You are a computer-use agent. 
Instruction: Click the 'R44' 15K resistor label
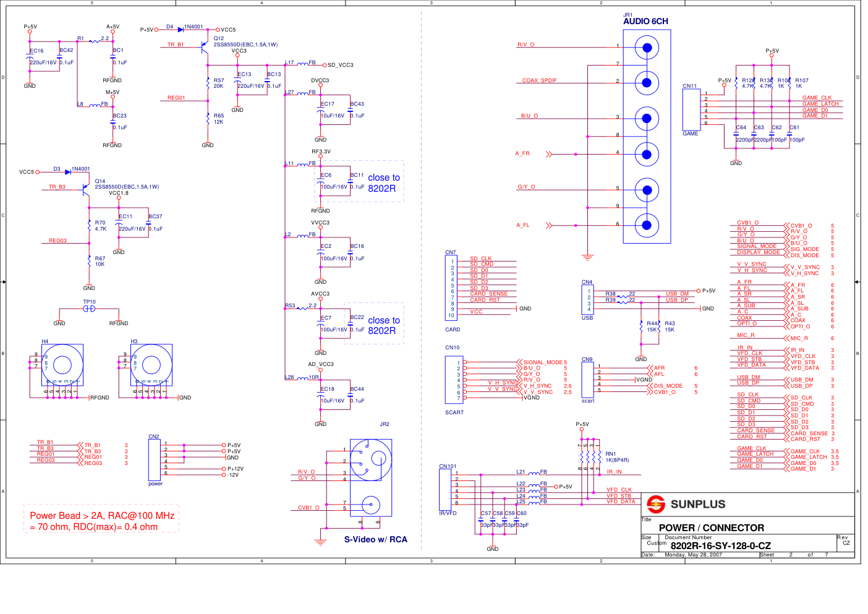pos(653,323)
